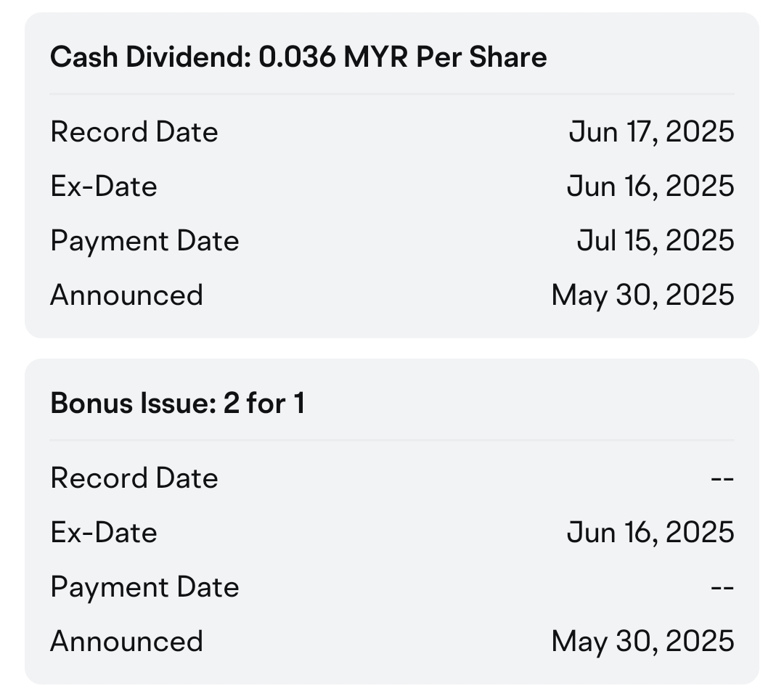Select Jun 16, 2025 in Cash Dividend card

tap(650, 187)
